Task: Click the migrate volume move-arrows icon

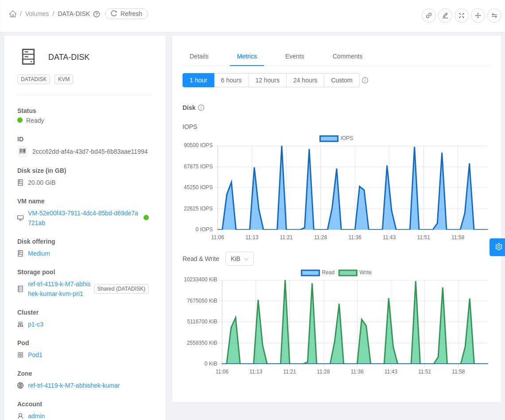Action: coord(478,16)
